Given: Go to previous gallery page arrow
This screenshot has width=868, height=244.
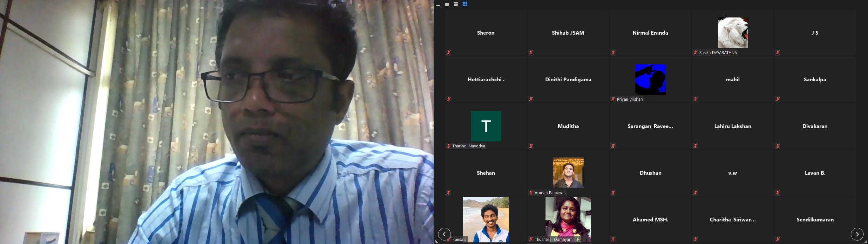Looking at the screenshot, I should coord(444,234).
